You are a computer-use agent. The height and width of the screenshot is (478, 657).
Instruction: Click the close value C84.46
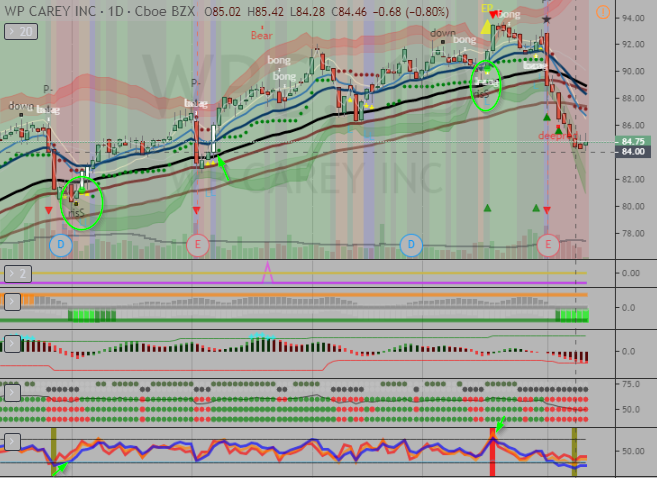pos(349,12)
